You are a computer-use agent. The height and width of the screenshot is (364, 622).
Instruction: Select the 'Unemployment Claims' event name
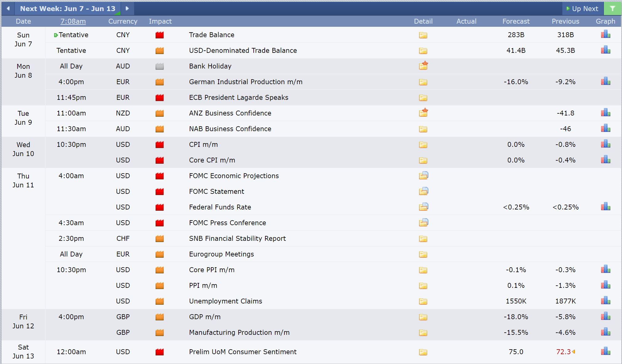(x=225, y=301)
